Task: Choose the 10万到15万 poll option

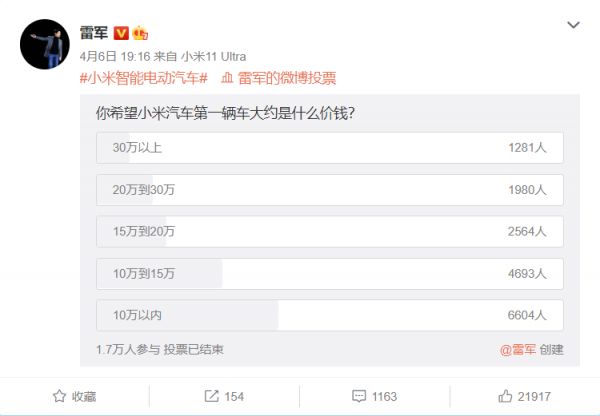Action: coord(329,274)
